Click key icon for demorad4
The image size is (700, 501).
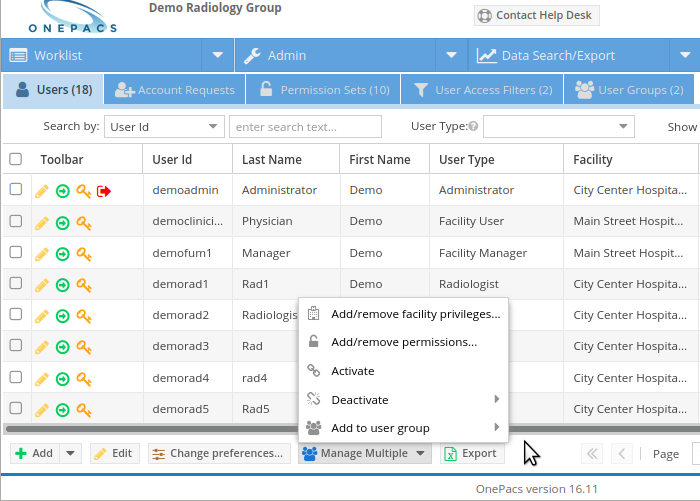tap(83, 379)
